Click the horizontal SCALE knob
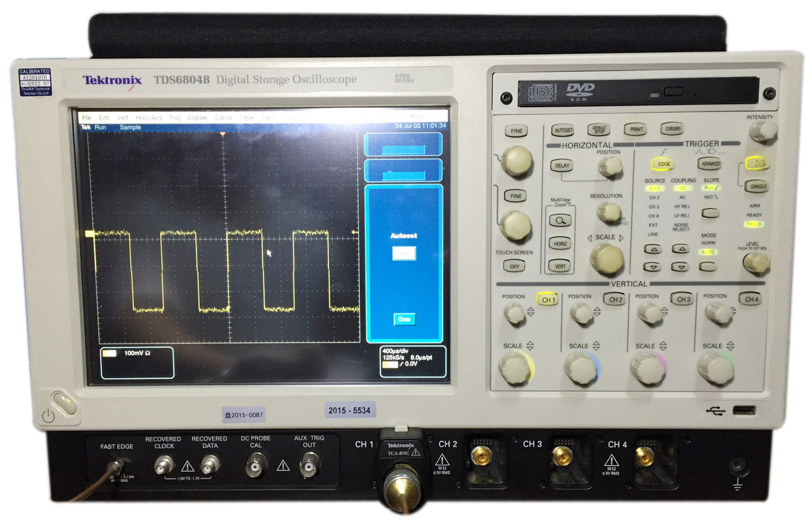 (607, 259)
